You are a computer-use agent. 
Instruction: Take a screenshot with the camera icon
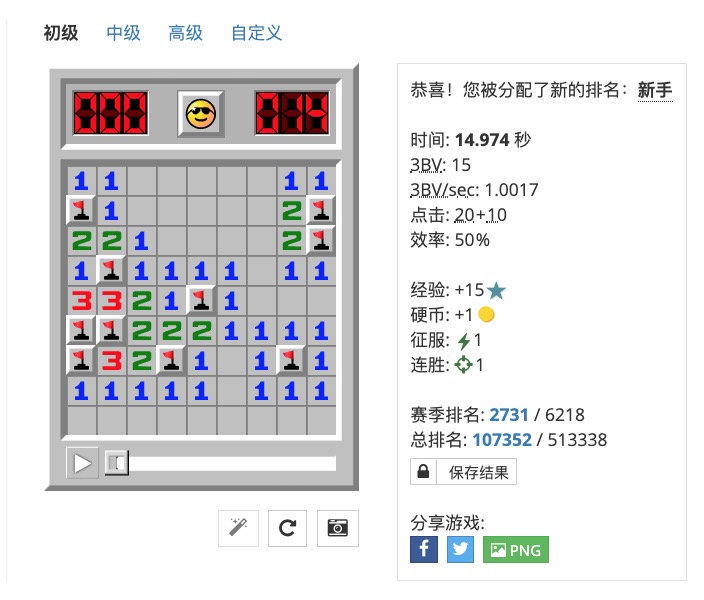338,528
